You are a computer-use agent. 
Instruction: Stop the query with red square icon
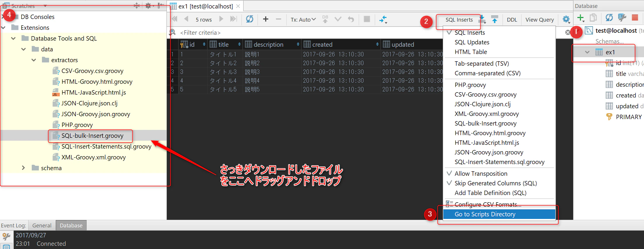click(635, 18)
